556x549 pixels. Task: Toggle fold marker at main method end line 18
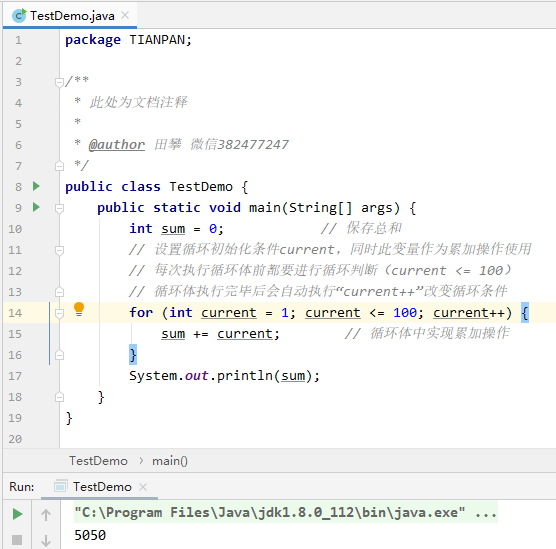(59, 397)
